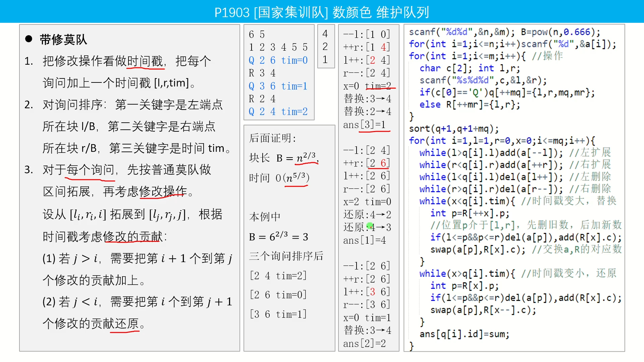Image resolution: width=644 pixels, height=362 pixels.
Task: Click the sorted query '[2 4 tim=2]'
Action: pyautogui.click(x=278, y=276)
